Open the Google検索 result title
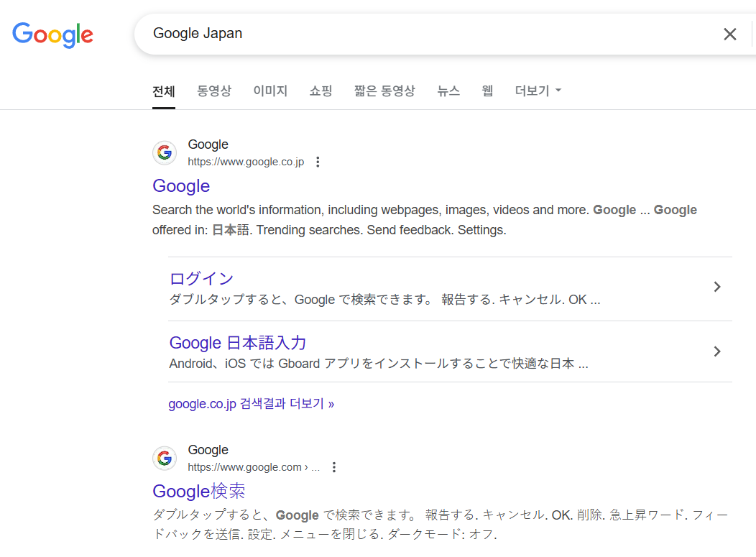 click(x=199, y=492)
